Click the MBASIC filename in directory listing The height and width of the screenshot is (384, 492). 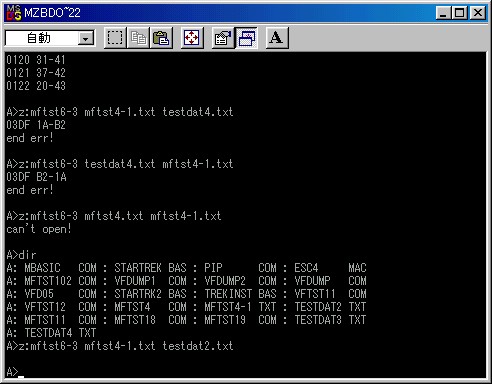42,268
